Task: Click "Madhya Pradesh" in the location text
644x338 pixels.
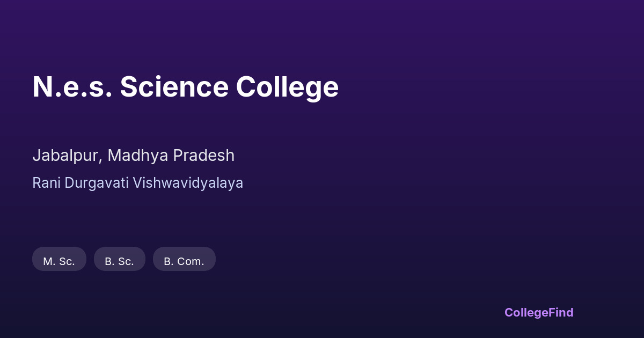Action: coord(171,156)
